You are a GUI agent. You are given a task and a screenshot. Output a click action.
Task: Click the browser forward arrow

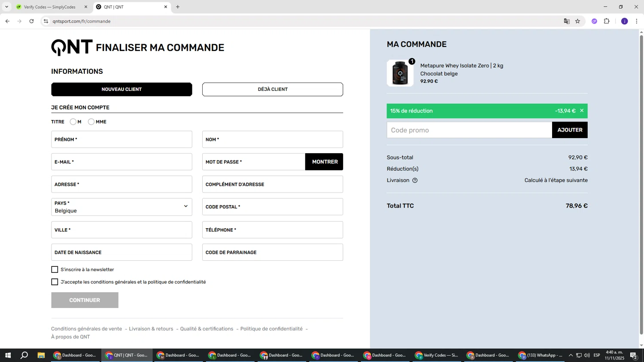coord(19,21)
